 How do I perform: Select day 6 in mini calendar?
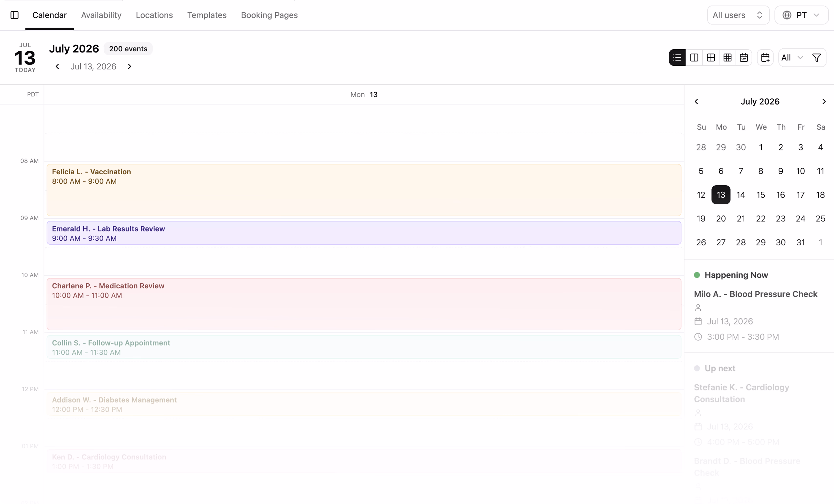pyautogui.click(x=721, y=171)
